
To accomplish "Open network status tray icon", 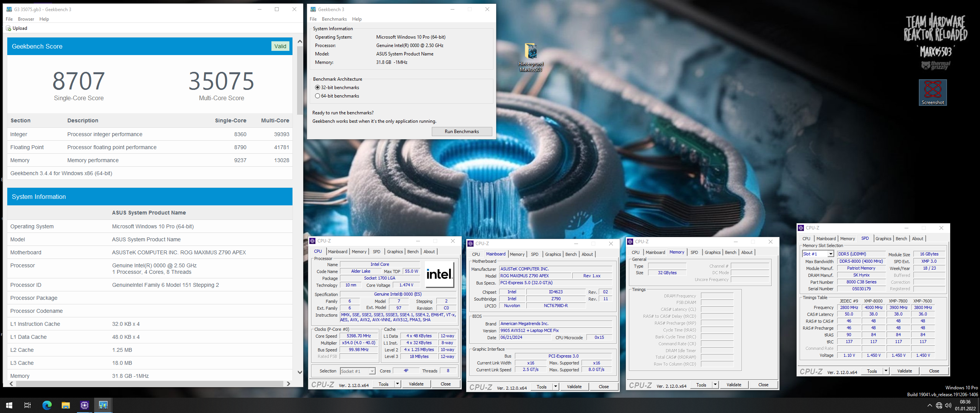I will coord(939,405).
